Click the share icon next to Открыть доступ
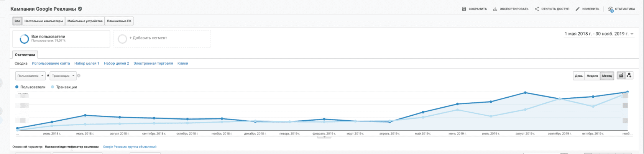Viewport: 644px width, 154px height. 537,9
